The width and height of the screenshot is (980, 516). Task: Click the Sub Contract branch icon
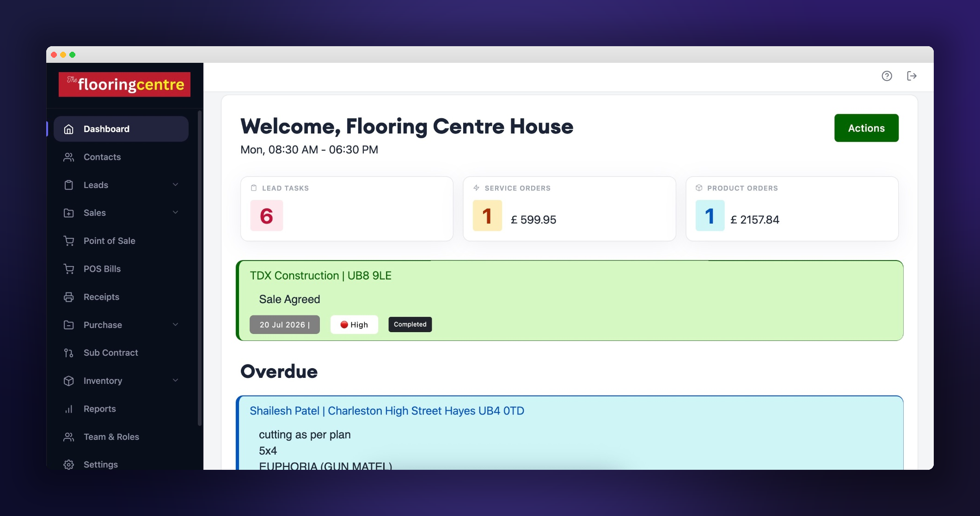[x=68, y=353]
